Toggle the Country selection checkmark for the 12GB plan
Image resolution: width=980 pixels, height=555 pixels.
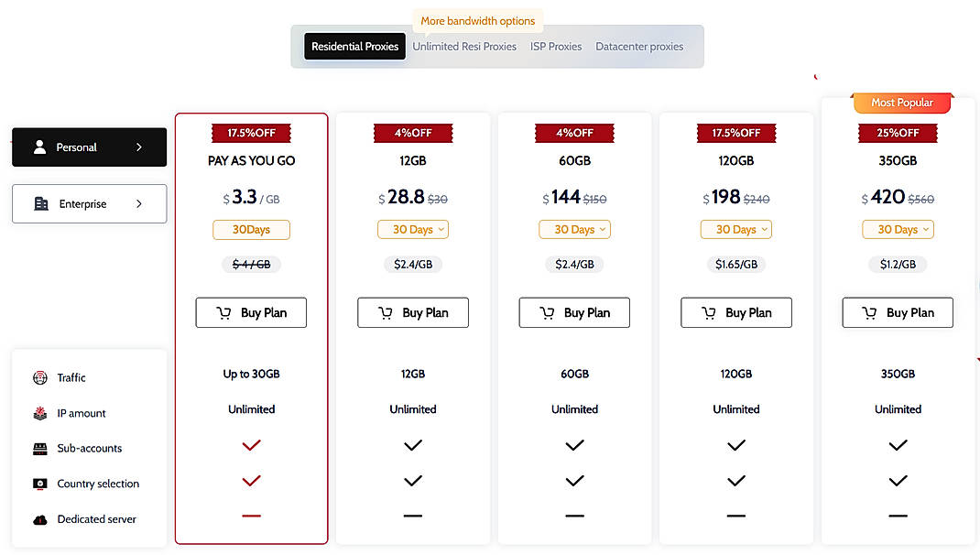[x=413, y=480]
